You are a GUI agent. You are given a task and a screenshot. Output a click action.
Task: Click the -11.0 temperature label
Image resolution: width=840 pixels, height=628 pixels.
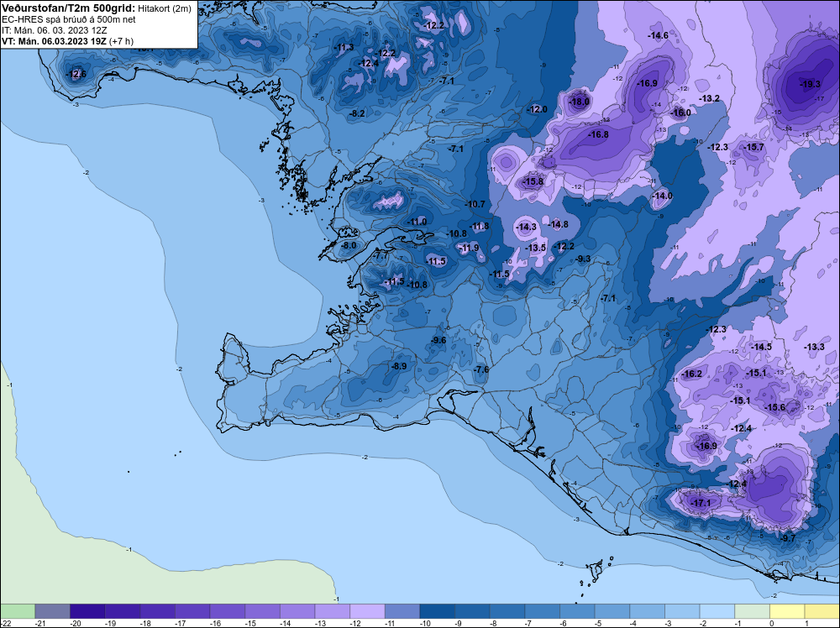(x=417, y=222)
